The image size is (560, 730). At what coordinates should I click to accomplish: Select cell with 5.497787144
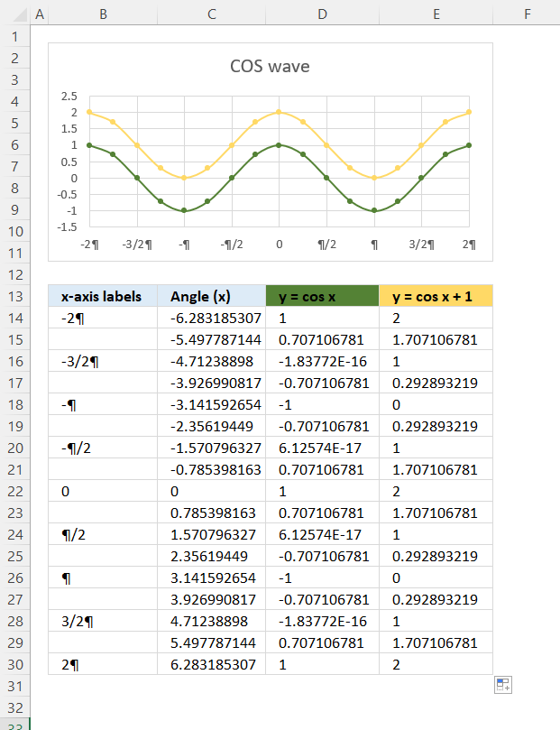(212, 642)
